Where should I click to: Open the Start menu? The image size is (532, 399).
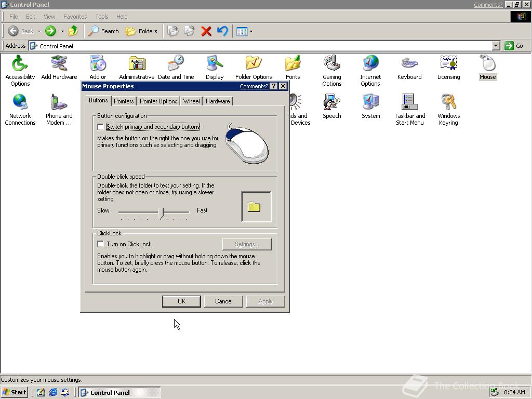(x=14, y=392)
